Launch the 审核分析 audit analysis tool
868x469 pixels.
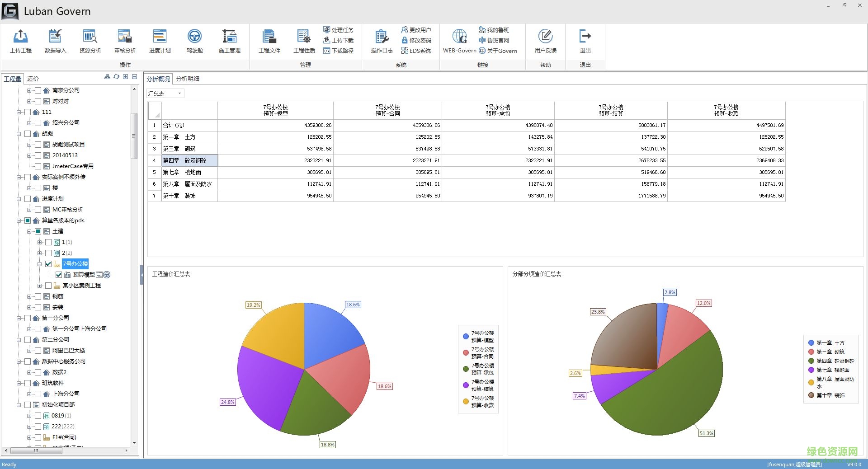pyautogui.click(x=125, y=37)
